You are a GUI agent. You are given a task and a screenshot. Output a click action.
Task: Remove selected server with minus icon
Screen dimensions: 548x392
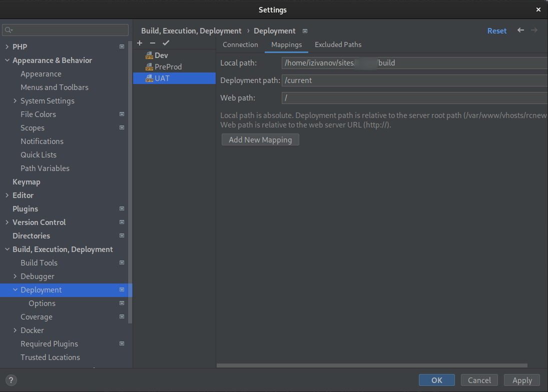tap(152, 43)
